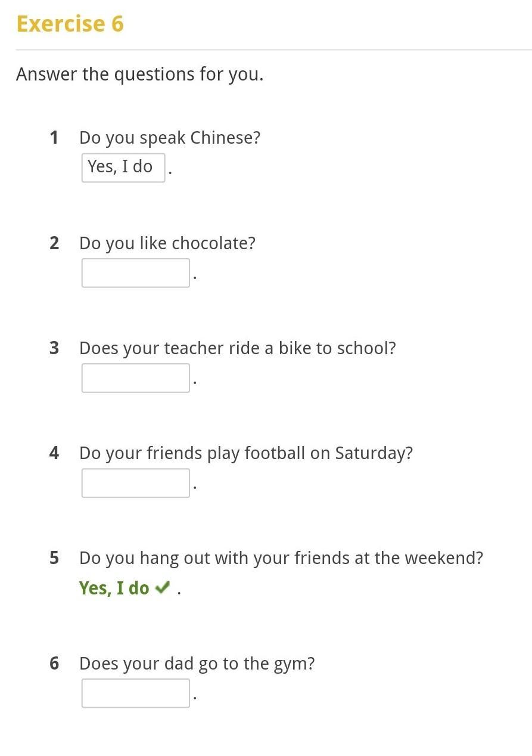Click the number 2 label
This screenshot has height=756, width=532.
54,243
